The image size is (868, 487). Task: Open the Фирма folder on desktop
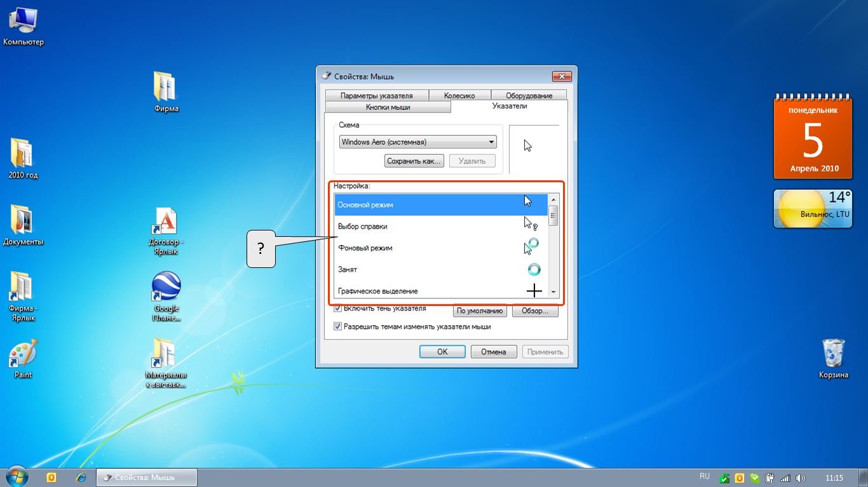166,88
